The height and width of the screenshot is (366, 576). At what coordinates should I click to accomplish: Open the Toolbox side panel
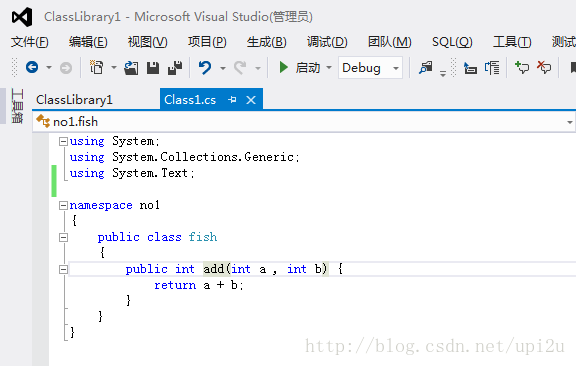click(17, 106)
